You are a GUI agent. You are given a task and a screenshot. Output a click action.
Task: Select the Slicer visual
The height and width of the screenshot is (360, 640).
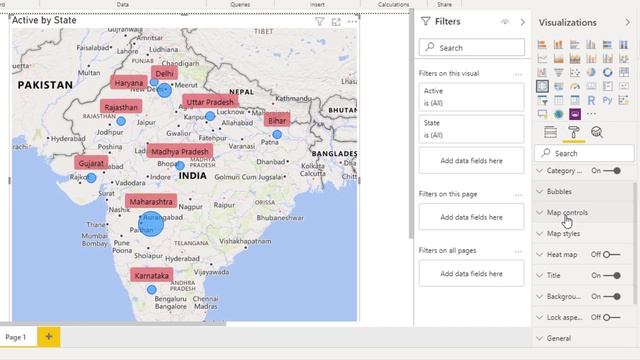[542, 100]
